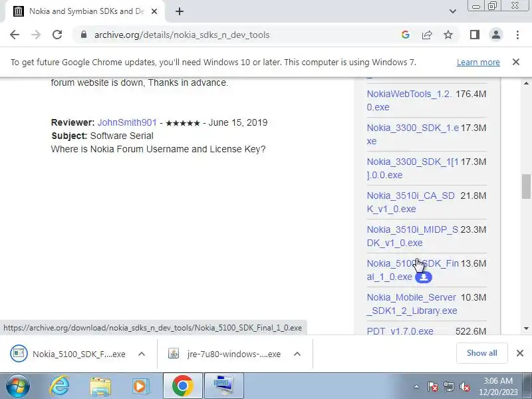Click the 522.6M file size

(x=471, y=331)
